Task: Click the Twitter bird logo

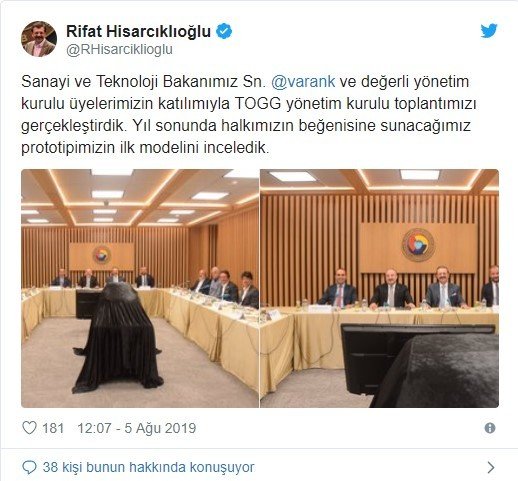Action: click(x=489, y=31)
